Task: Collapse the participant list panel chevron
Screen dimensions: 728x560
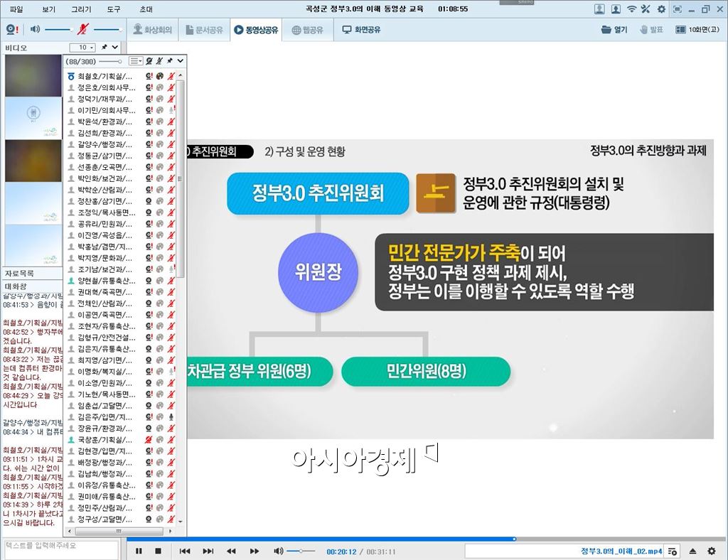Action: click(179, 61)
